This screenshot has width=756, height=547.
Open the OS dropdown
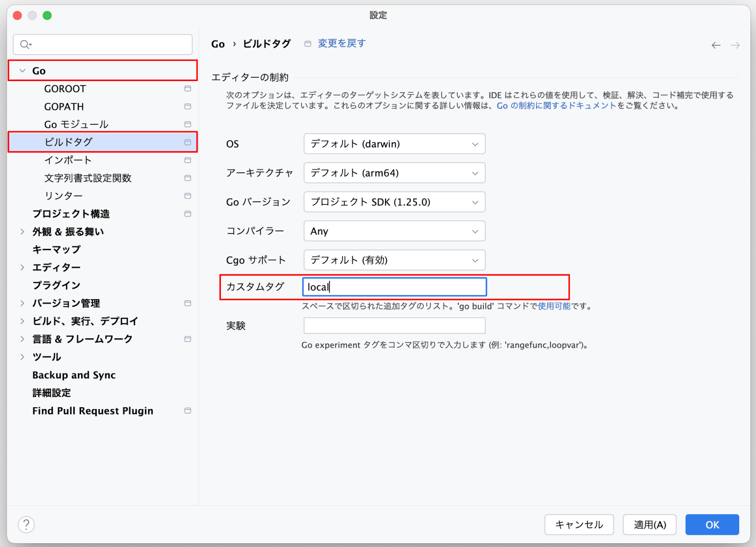click(394, 144)
